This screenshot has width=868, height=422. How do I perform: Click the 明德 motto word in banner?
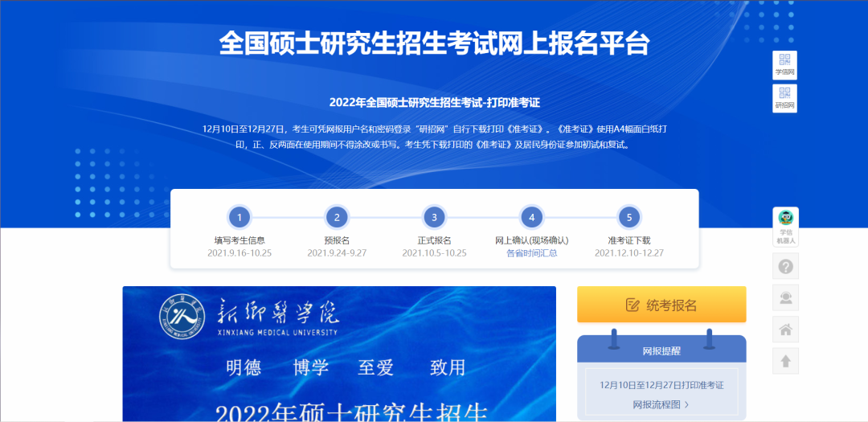244,367
